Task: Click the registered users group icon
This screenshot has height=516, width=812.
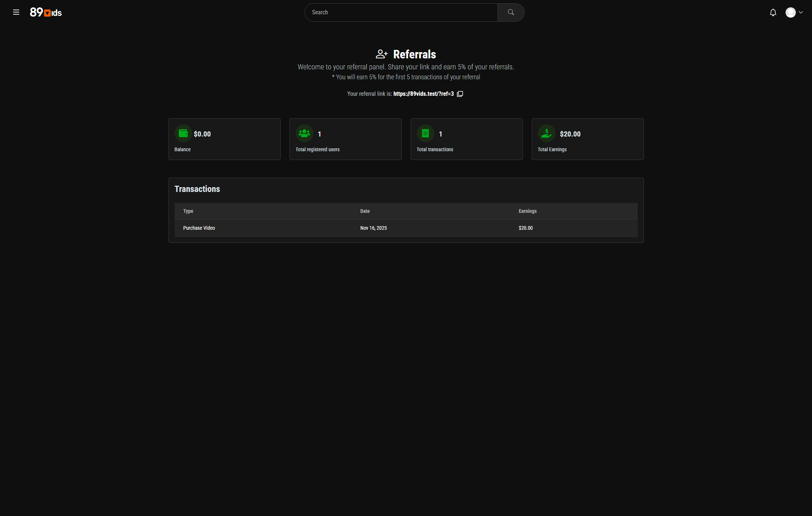Action: [x=304, y=134]
